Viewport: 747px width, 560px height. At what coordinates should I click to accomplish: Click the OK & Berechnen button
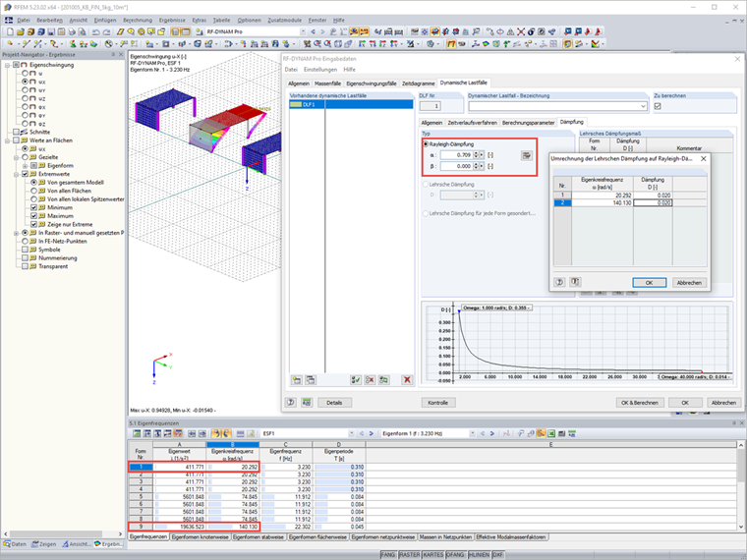click(x=639, y=403)
